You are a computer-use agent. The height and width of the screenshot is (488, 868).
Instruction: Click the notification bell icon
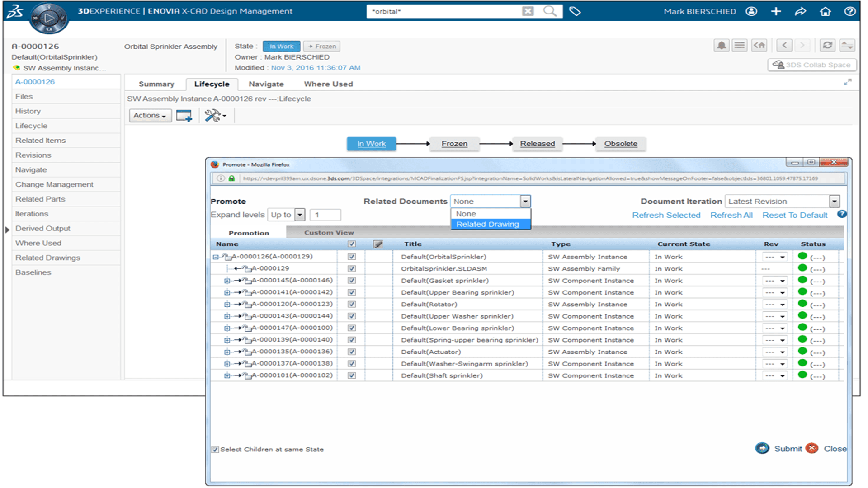pyautogui.click(x=722, y=46)
